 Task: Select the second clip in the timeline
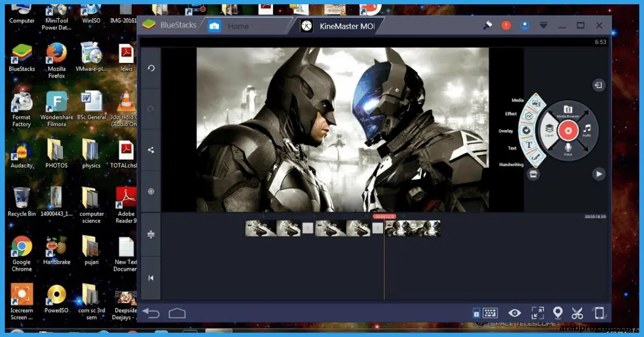pos(343,228)
